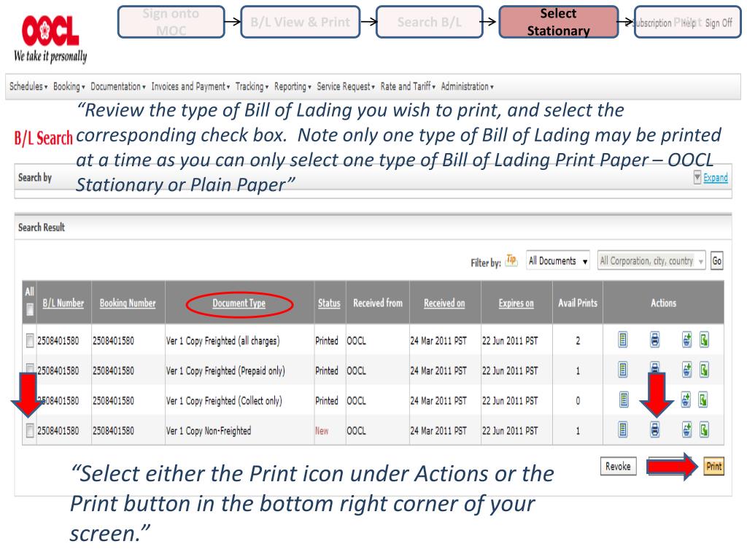
Task: Click the Tip icon beside Filter by
Action: tap(511, 260)
